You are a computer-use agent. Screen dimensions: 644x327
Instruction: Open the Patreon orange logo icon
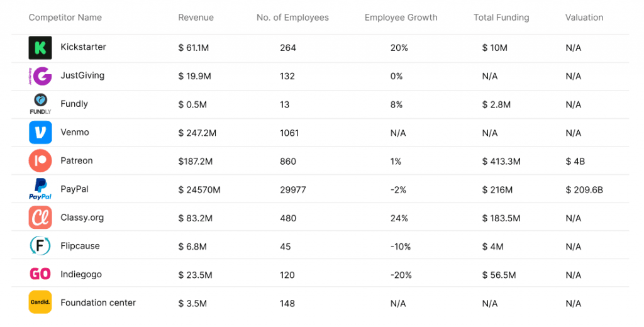click(40, 161)
